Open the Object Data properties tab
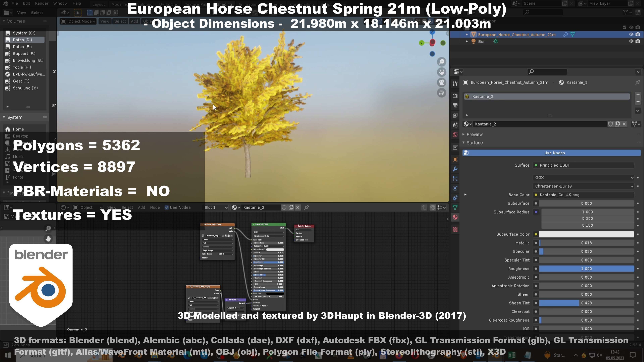This screenshot has height=362, width=644. (455, 207)
